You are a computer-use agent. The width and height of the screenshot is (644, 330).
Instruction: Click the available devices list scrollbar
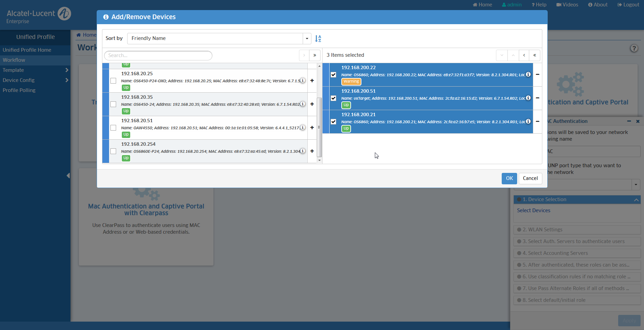(x=319, y=128)
